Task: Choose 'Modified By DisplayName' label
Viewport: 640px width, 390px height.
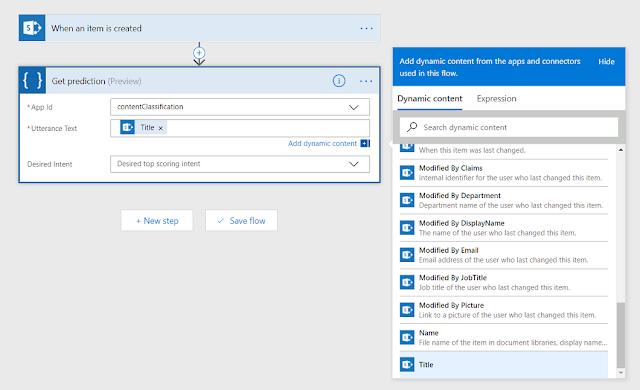Action: tap(462, 223)
